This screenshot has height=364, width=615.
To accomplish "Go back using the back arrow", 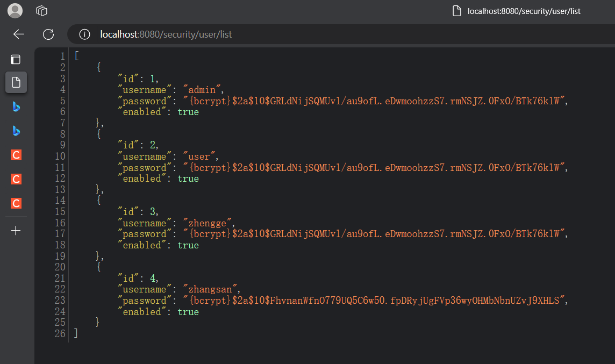I will [x=19, y=34].
